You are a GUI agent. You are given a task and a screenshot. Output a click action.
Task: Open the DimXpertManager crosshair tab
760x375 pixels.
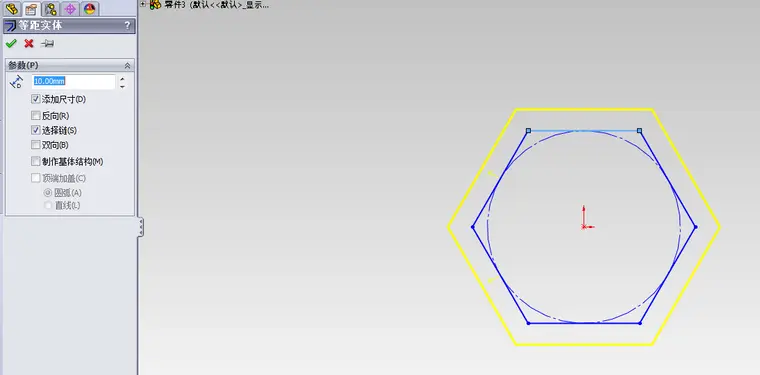(x=70, y=8)
